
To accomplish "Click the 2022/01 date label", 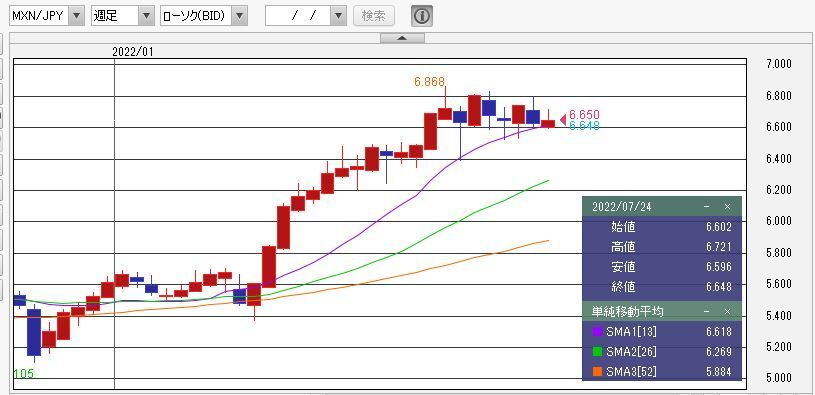I will [x=133, y=51].
